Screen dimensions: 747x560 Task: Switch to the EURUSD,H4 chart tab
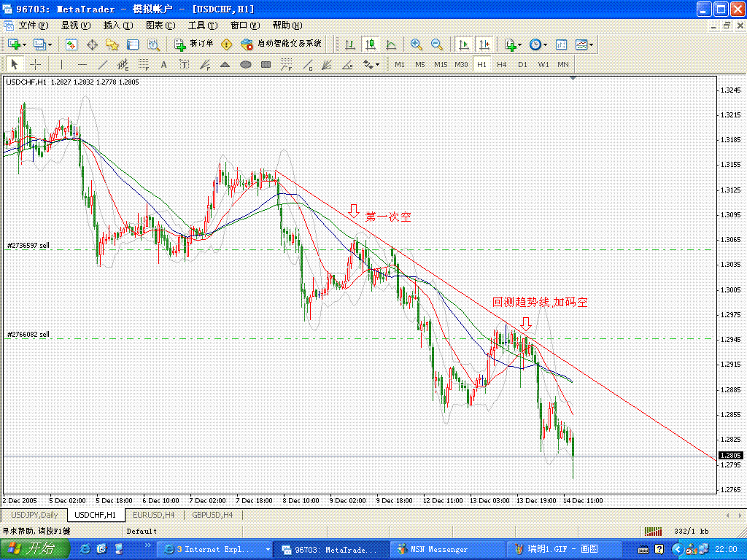154,515
